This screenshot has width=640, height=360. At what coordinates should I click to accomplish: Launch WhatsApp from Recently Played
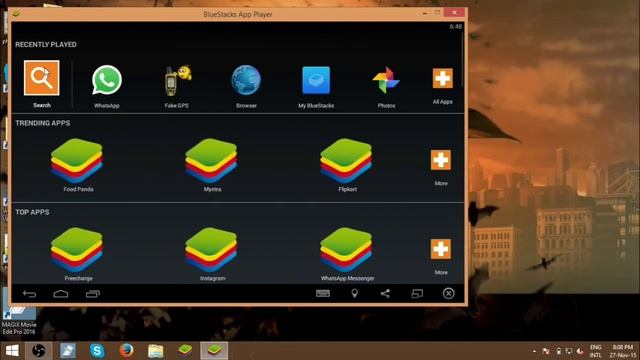click(107, 80)
